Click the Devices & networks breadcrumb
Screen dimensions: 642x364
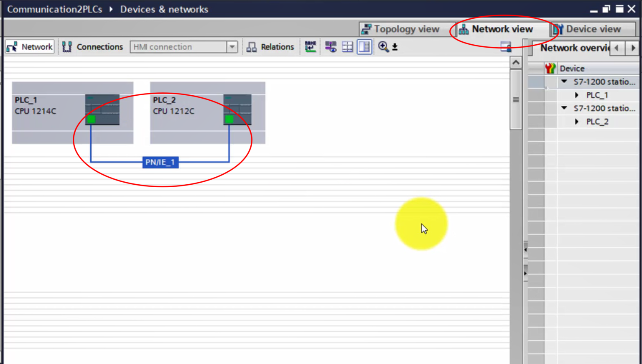click(x=164, y=9)
